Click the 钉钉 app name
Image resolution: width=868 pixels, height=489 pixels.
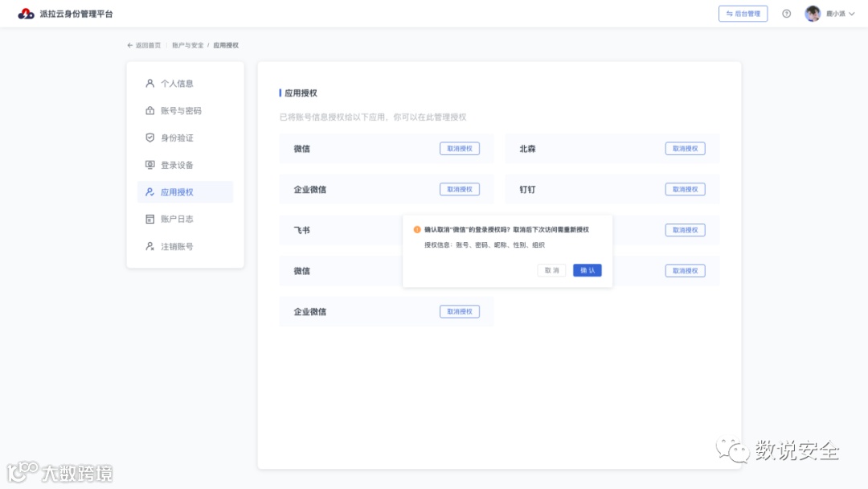coord(527,189)
